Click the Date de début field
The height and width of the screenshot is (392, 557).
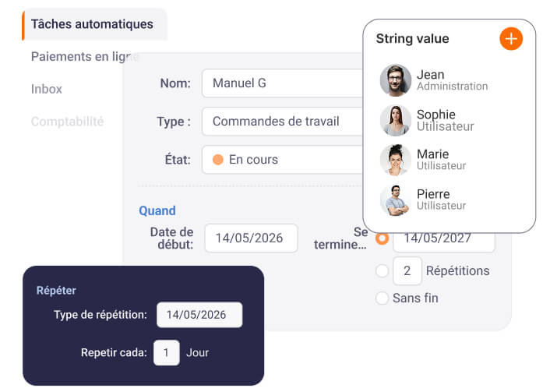click(251, 238)
